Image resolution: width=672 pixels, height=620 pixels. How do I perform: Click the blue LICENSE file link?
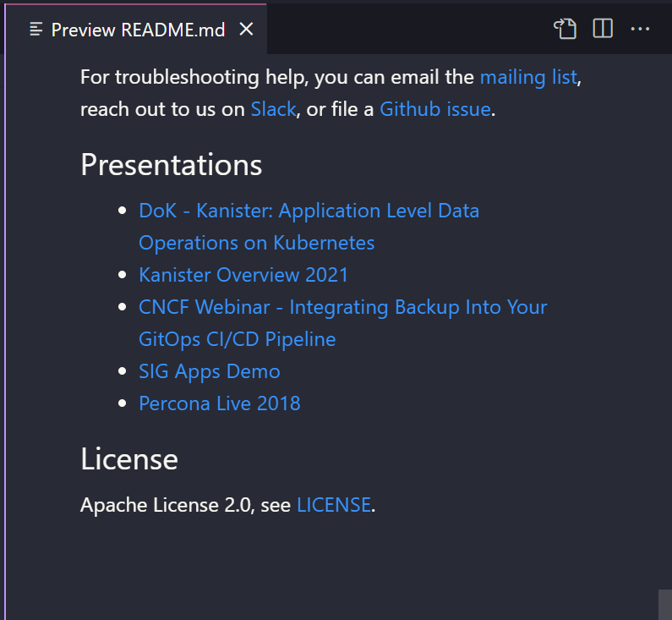pos(334,505)
